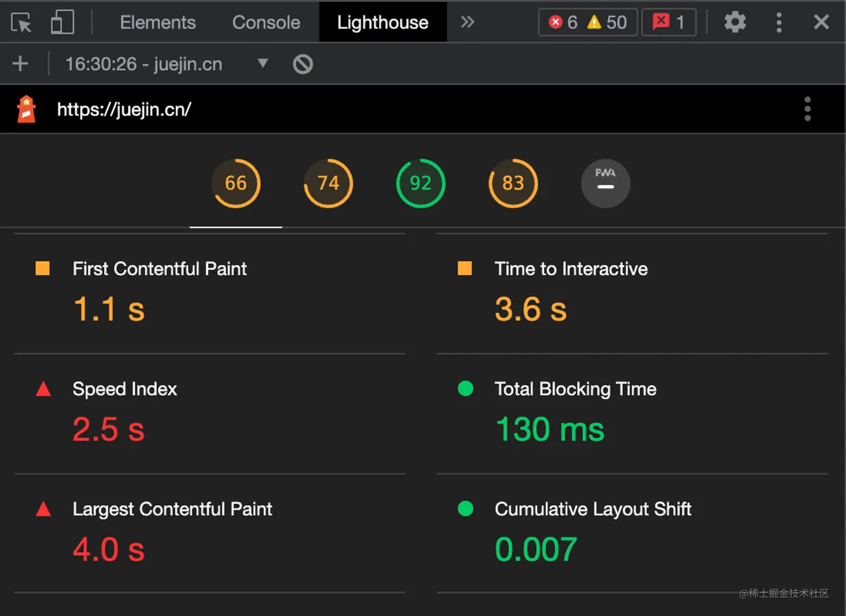Click the green circle beside Cumulative Layout Shift

coord(466,509)
